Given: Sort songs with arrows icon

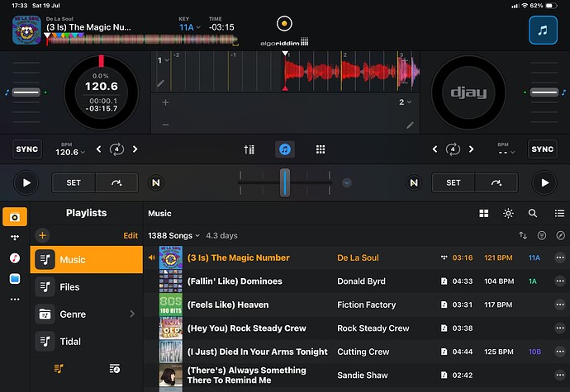Looking at the screenshot, I should coord(523,235).
